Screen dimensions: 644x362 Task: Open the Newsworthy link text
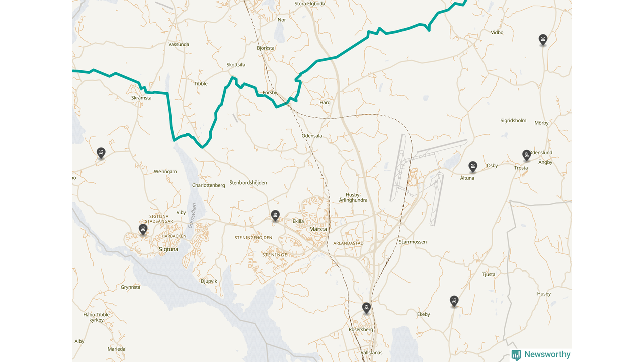[x=547, y=354]
